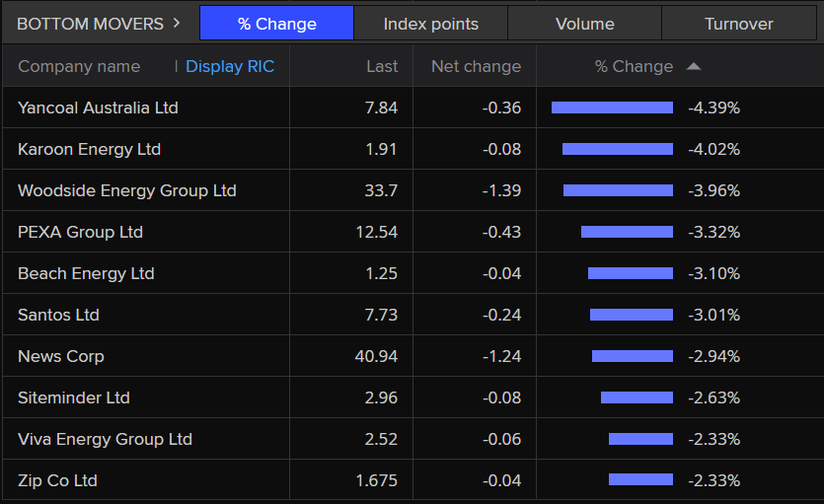Click Yancoal's last price 7.84

[x=382, y=108]
